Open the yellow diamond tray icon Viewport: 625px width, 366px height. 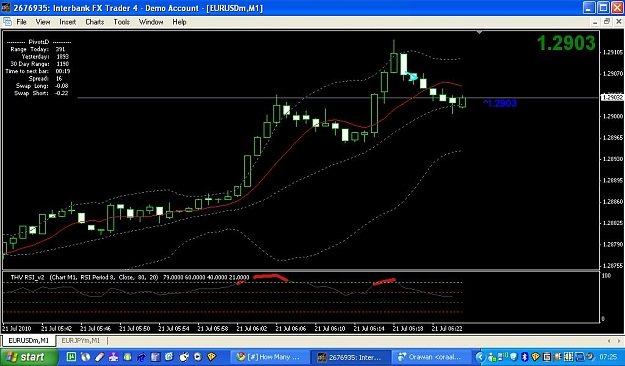coord(536,356)
